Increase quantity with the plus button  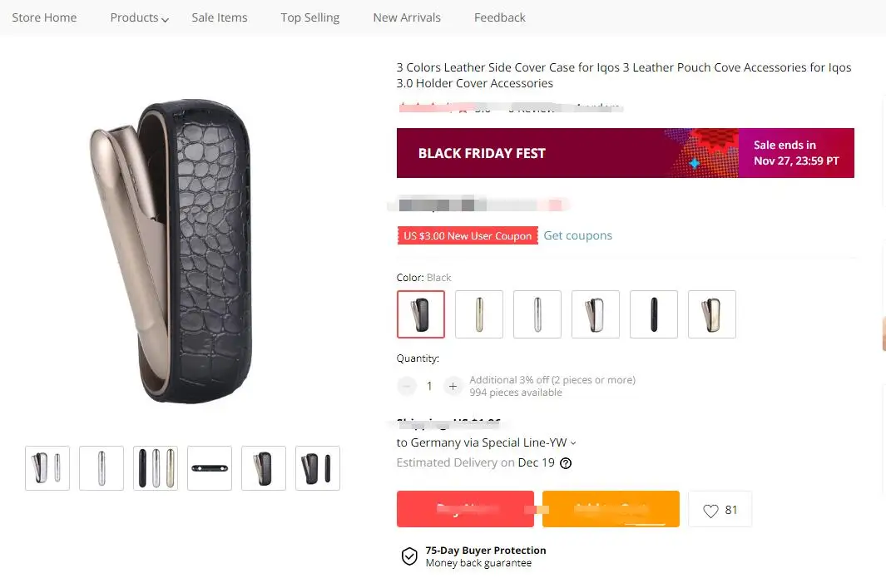point(453,386)
